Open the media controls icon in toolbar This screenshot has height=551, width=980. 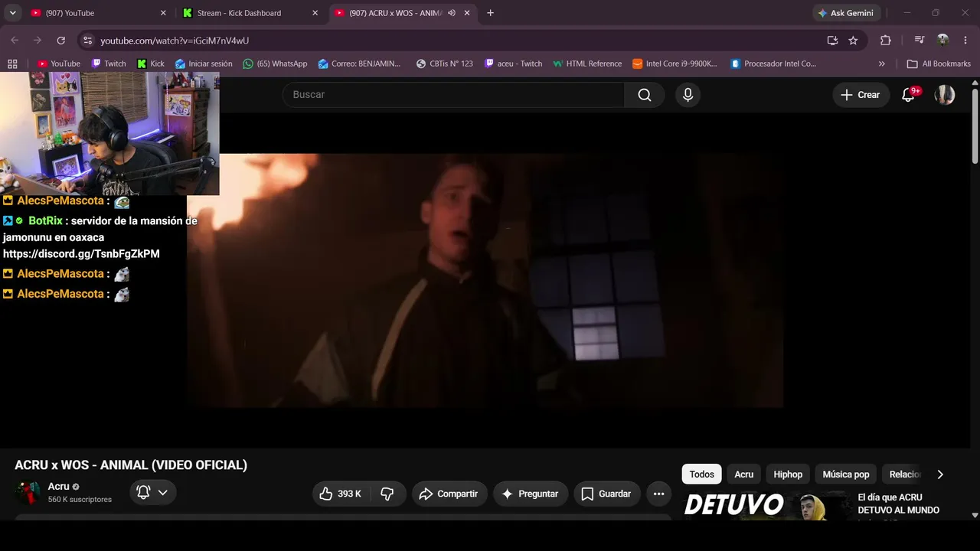click(x=920, y=41)
